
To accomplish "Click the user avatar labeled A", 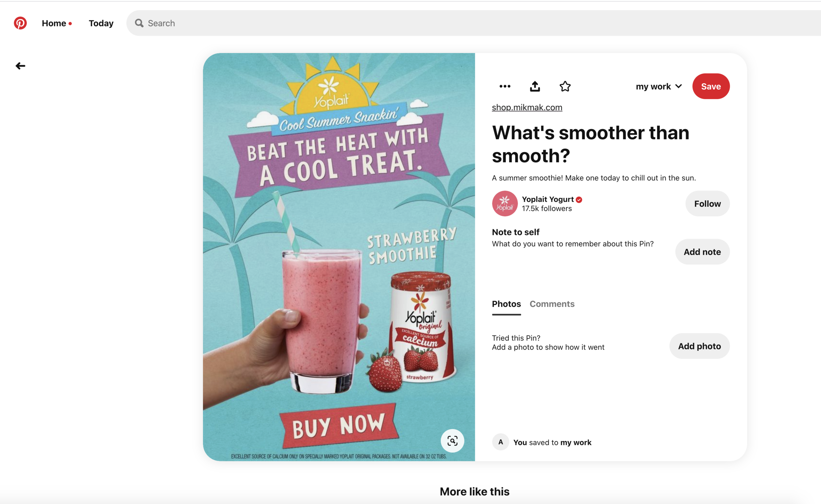I will 500,442.
